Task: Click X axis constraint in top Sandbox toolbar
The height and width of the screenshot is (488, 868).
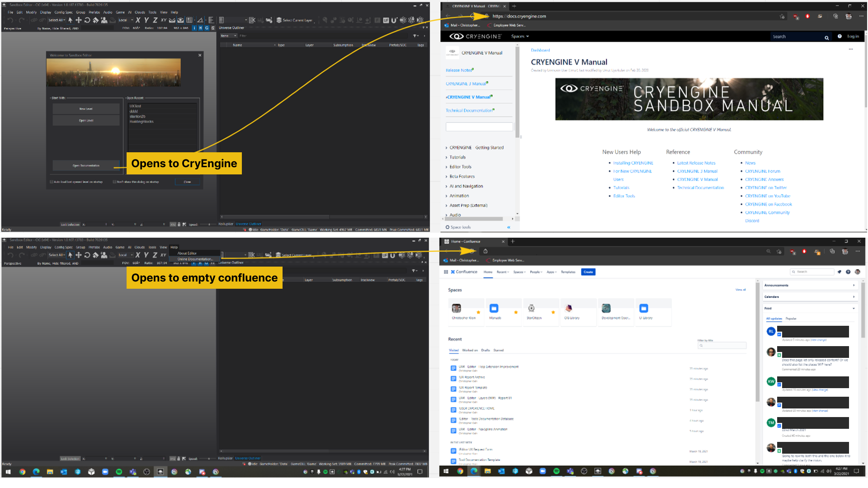Action: pos(138,20)
